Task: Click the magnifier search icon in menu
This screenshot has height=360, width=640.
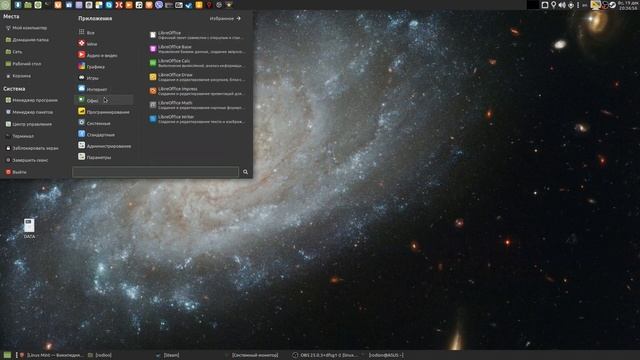Action: [x=245, y=172]
